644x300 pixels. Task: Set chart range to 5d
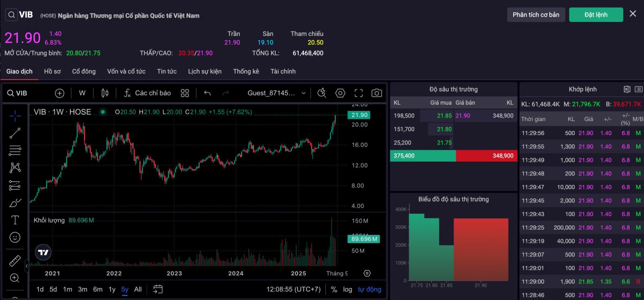[53, 289]
